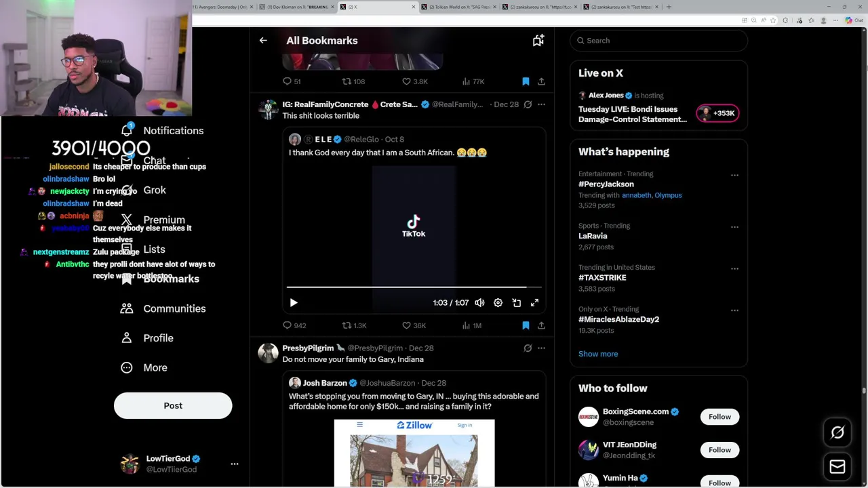The image size is (868, 488).
Task: Open more options for PresbyPilgrim post
Action: point(541,348)
